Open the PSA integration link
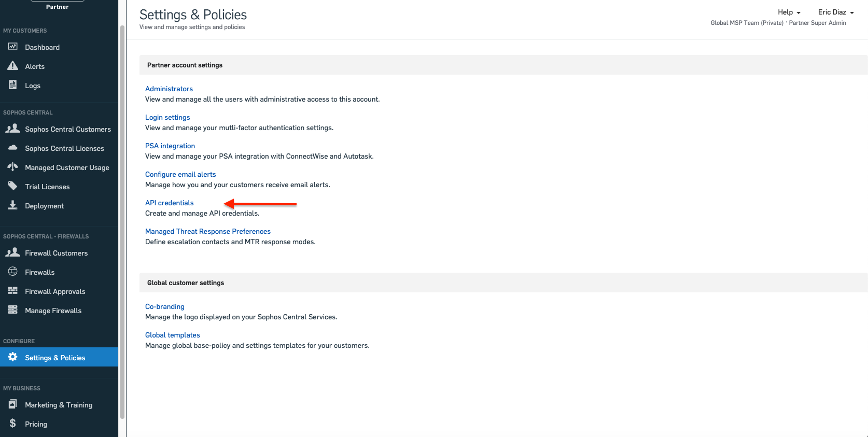868x437 pixels. [x=170, y=146]
